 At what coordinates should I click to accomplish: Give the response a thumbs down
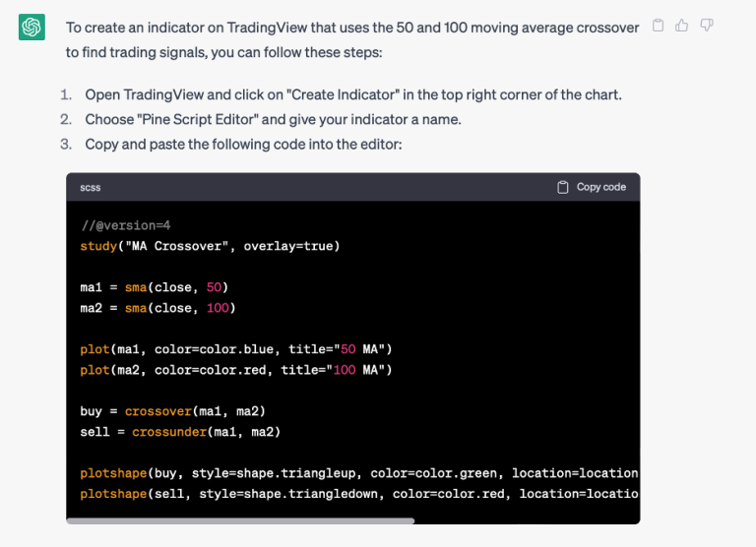707,26
